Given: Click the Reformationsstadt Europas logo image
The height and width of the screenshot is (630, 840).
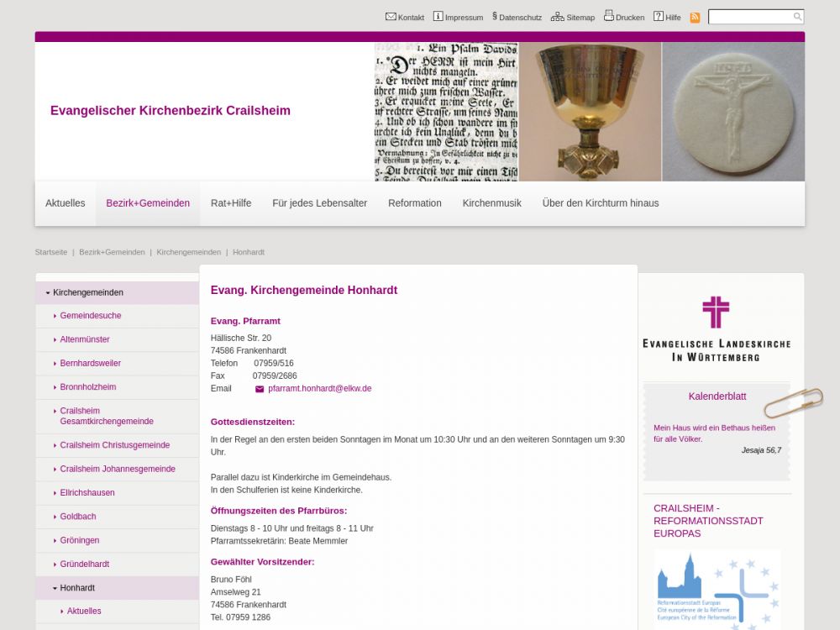Looking at the screenshot, I should (717, 588).
